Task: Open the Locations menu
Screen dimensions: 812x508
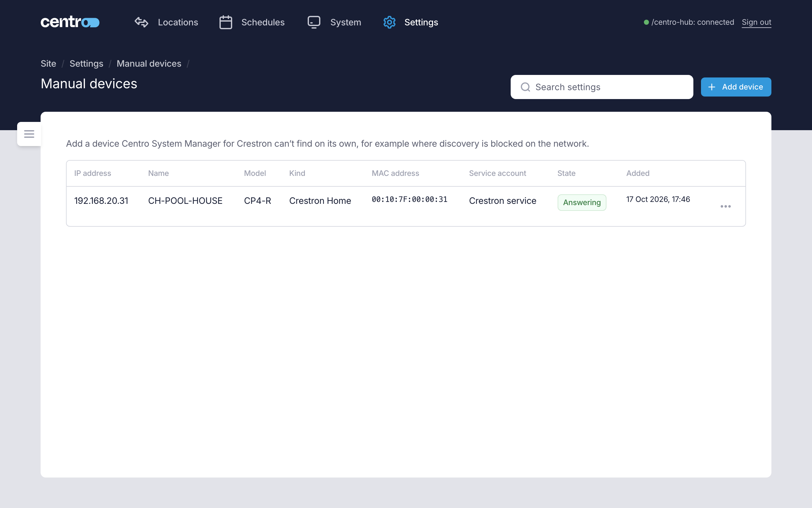Action: [167, 22]
